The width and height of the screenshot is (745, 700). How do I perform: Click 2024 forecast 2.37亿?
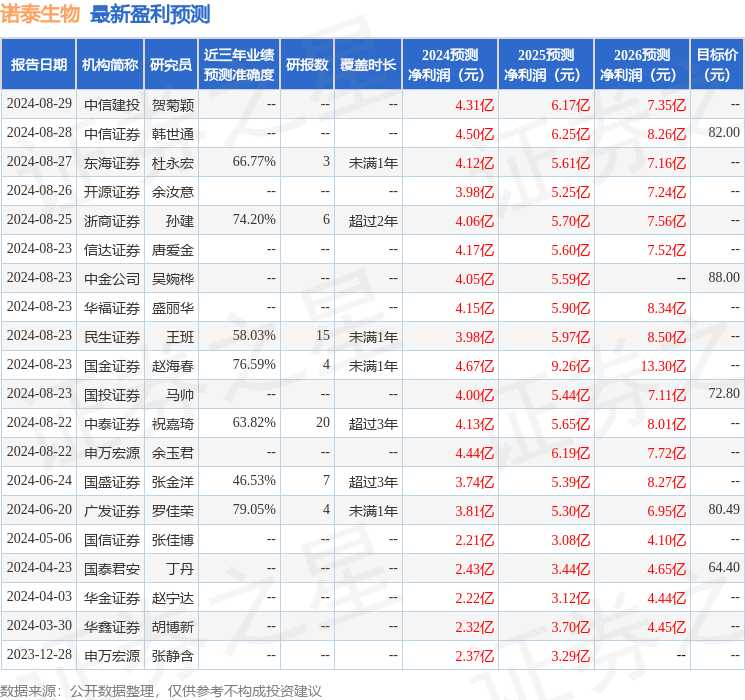(475, 656)
